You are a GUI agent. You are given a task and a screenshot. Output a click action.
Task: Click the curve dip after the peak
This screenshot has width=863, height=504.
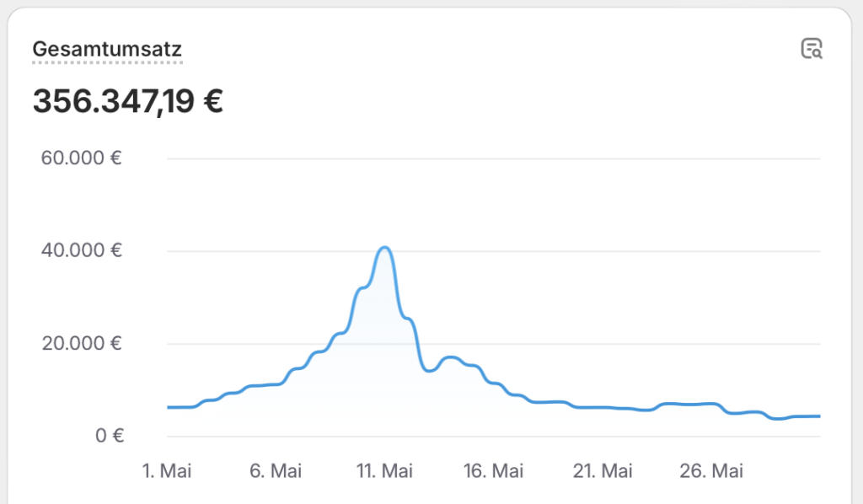coord(429,370)
